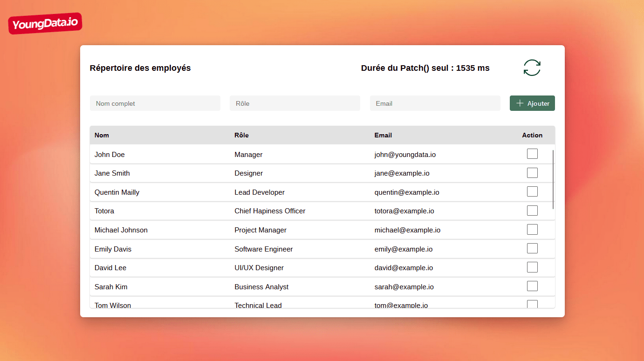Screen dimensions: 644x361
Task: Toggle the checkbox for Totora
Action: coord(532,211)
